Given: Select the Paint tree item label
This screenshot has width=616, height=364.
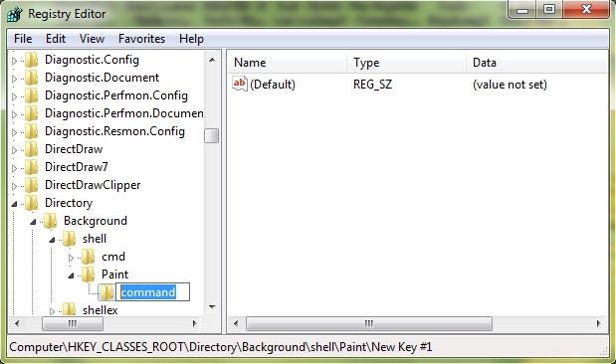Looking at the screenshot, I should 114,274.
